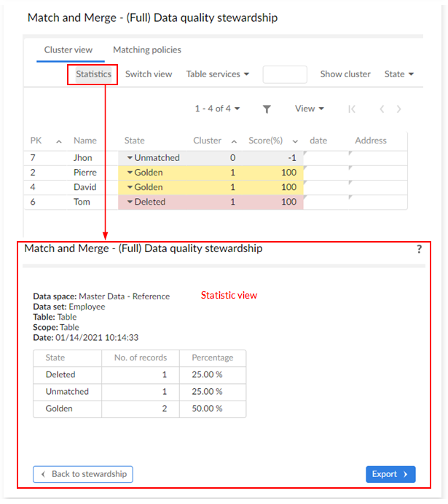Sort descending by the Score(%) column arrow
The height and width of the screenshot is (504, 448).
click(296, 141)
